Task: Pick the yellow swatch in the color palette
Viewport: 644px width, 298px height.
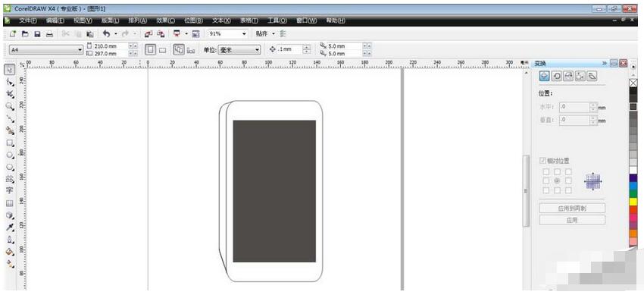Action: click(633, 202)
